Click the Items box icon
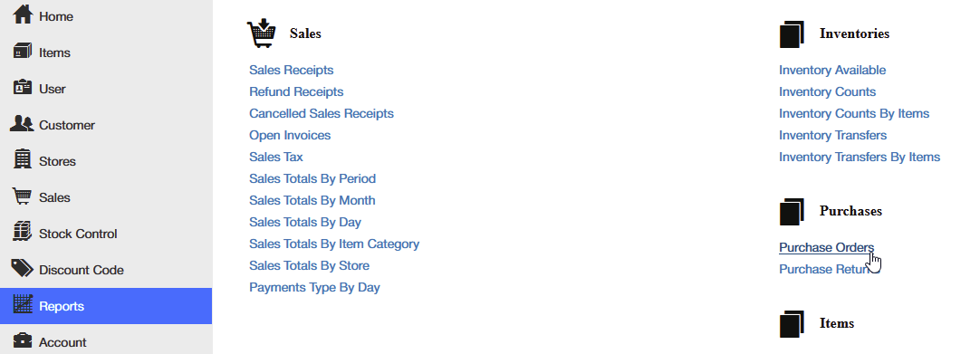The height and width of the screenshot is (354, 980). pos(22,52)
